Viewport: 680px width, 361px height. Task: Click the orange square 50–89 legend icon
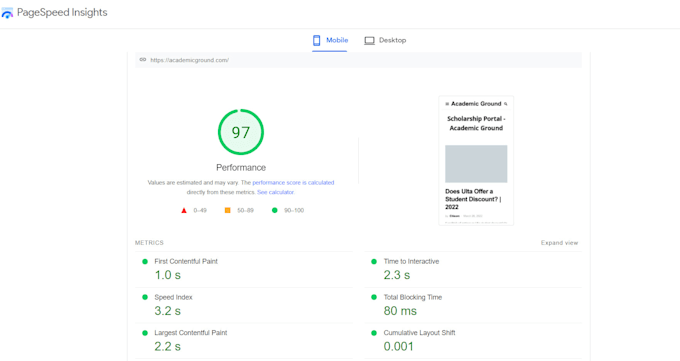coord(227,210)
